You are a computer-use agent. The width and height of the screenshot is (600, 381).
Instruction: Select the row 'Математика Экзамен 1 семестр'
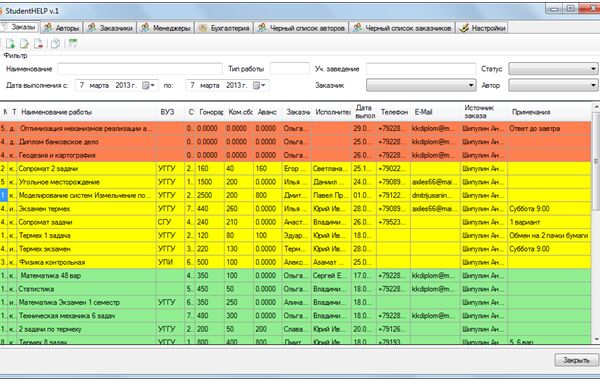(x=295, y=302)
